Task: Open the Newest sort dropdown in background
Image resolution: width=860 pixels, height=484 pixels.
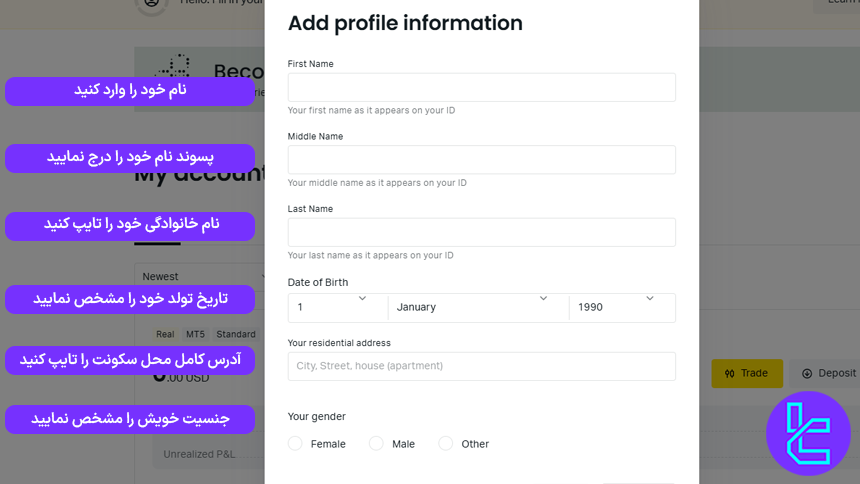Action: [200, 277]
